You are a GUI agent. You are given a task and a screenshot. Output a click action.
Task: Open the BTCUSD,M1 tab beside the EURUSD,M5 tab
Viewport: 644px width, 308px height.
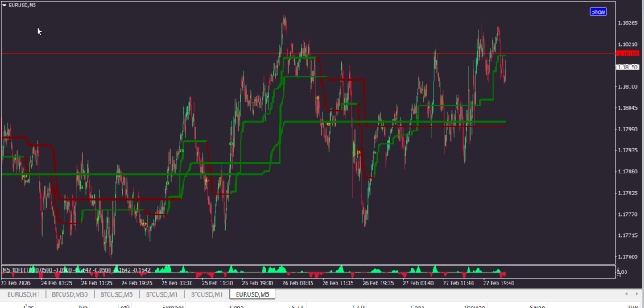(207, 294)
